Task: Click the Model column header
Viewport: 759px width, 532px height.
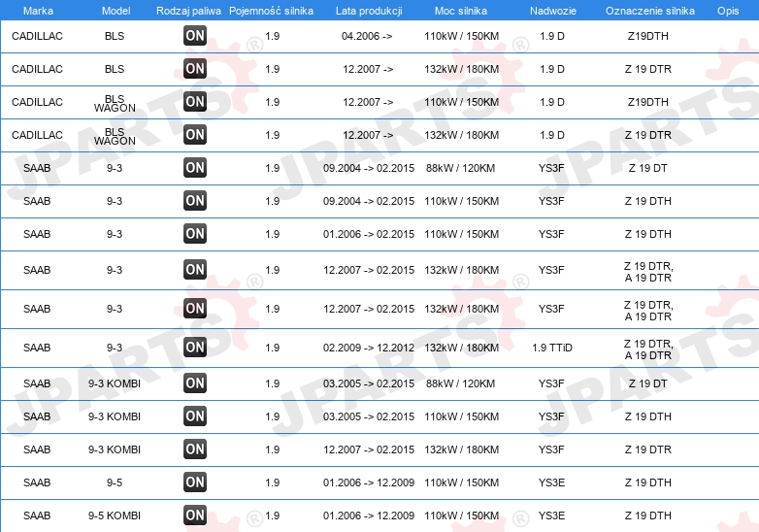Action: pos(115,11)
